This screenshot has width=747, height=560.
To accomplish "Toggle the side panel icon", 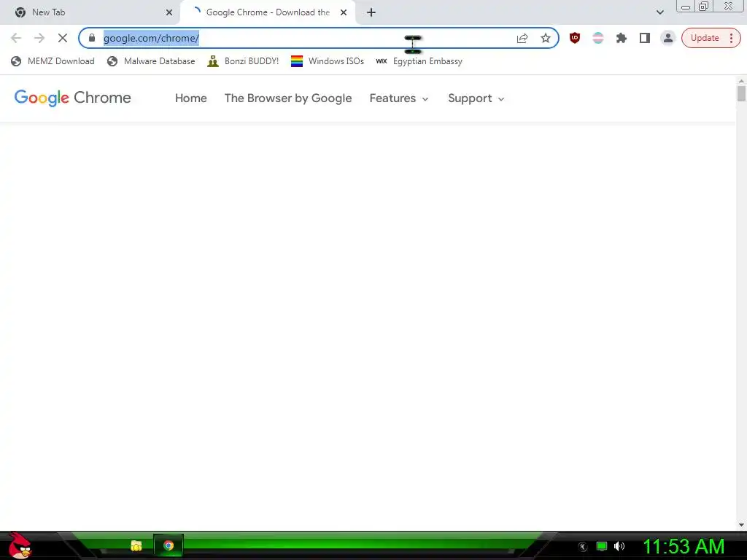I will pos(645,38).
